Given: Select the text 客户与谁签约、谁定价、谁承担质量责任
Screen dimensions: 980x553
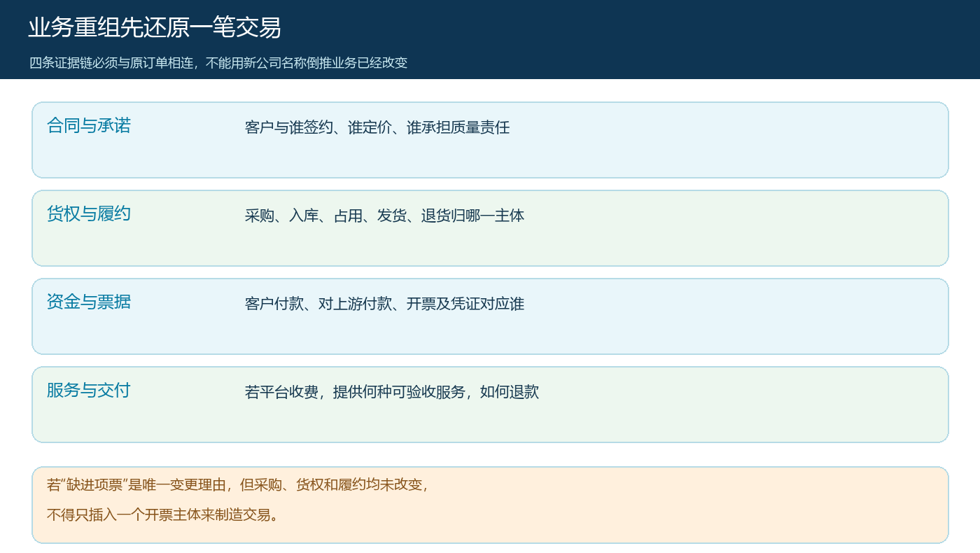Looking at the screenshot, I should click(x=377, y=127).
